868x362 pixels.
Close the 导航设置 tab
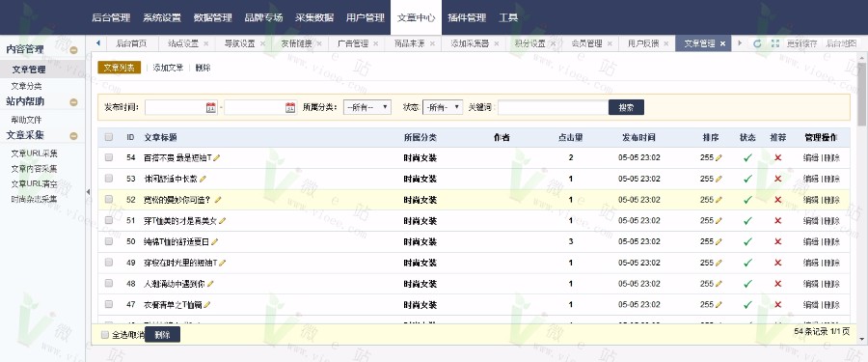[x=262, y=43]
